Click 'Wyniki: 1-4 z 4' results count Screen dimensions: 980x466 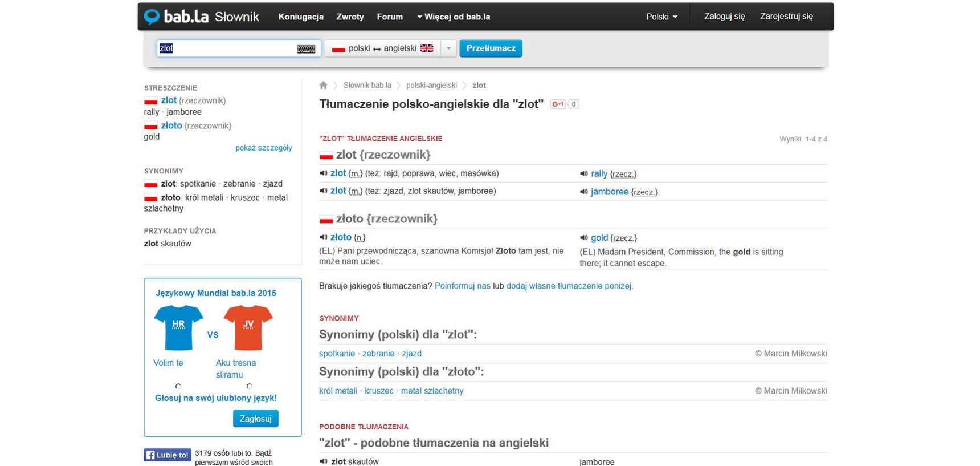click(x=803, y=139)
